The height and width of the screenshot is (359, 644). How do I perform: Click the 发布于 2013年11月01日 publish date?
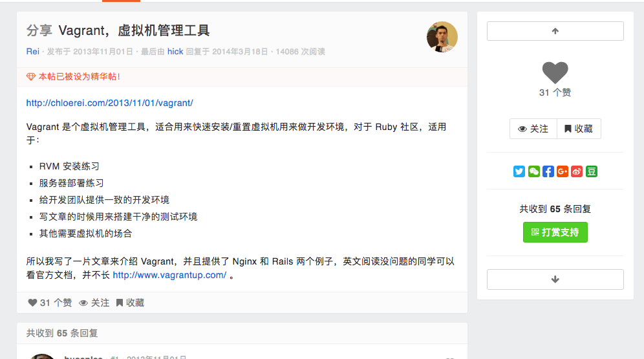tap(90, 51)
